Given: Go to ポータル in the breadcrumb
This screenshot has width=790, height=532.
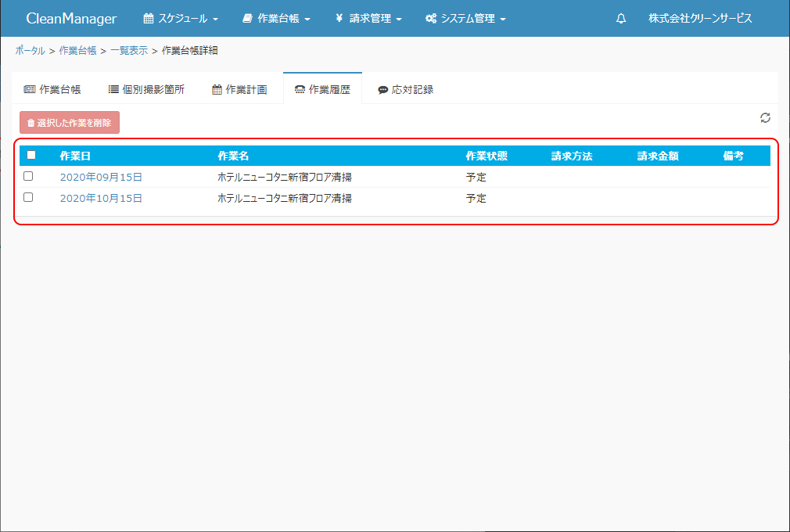Looking at the screenshot, I should tap(30, 51).
